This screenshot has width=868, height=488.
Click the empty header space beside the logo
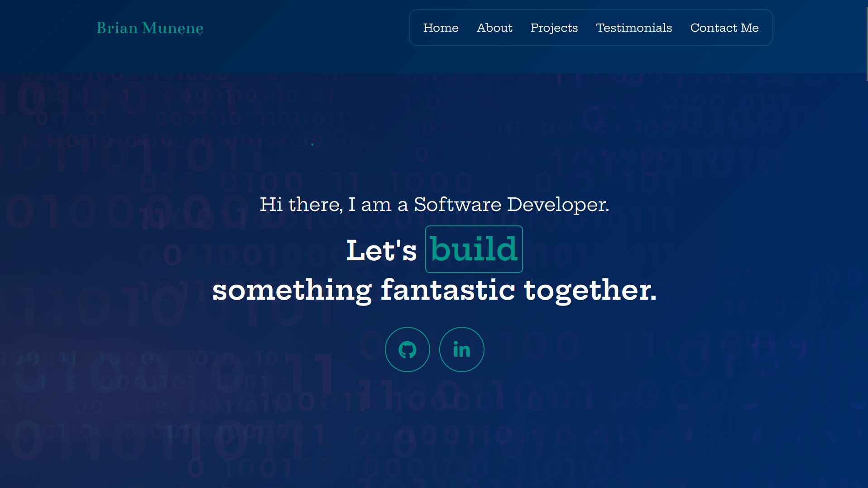[303, 28]
